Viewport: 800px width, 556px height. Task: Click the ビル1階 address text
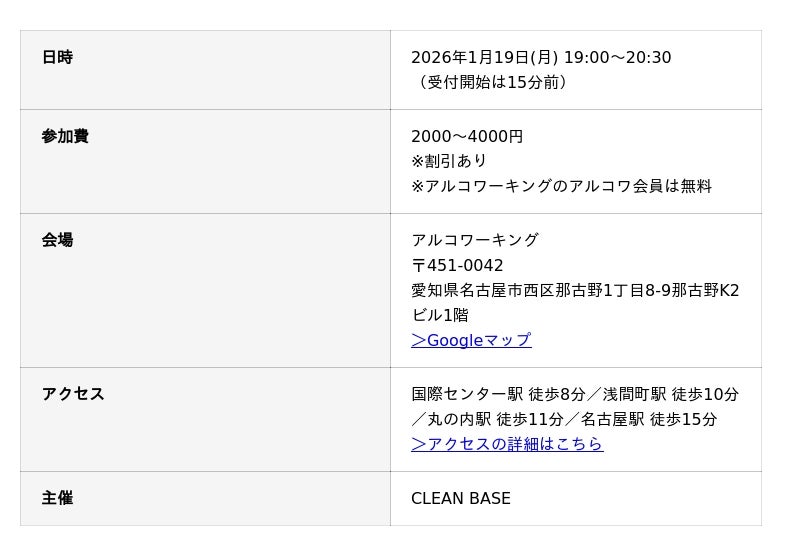(439, 315)
